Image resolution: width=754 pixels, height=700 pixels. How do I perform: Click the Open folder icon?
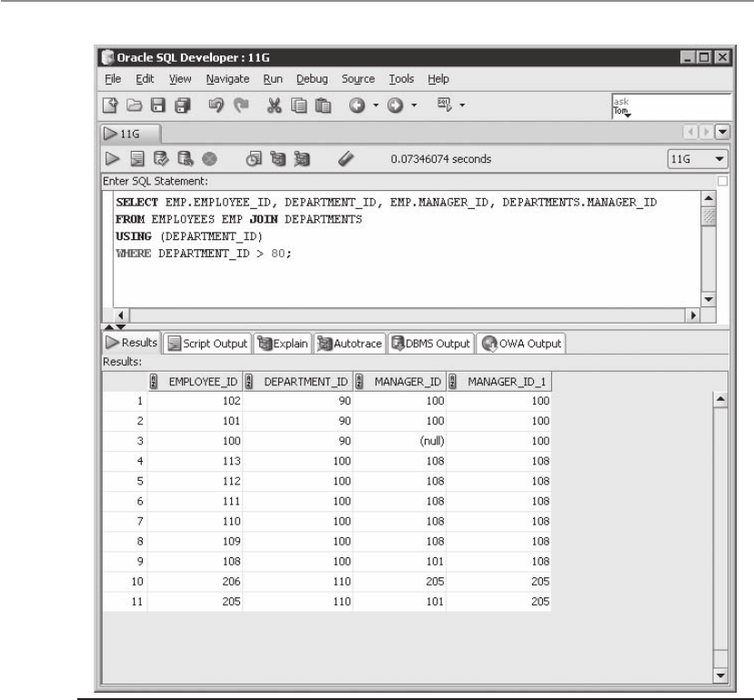[x=135, y=105]
